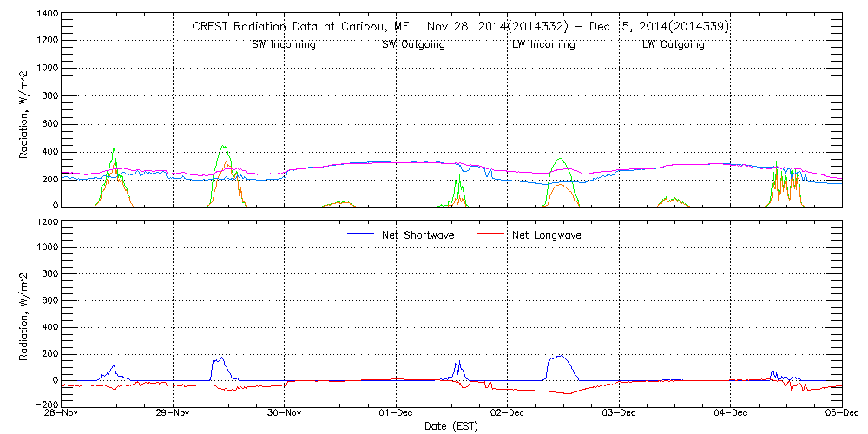
Task: Click the 'Net Shortwave' legend label
Action: [x=418, y=235]
